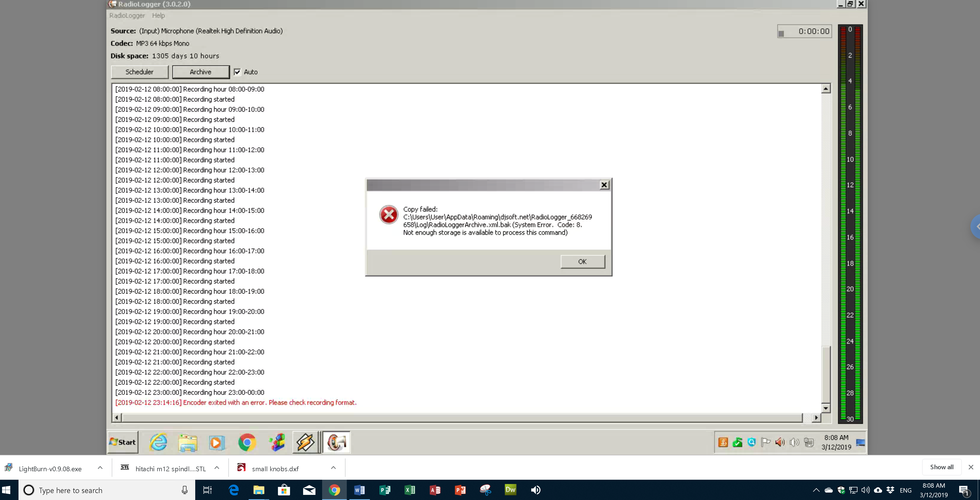The image size is (980, 500).
Task: Click OK in the Copy failed dialog
Action: [x=582, y=262]
